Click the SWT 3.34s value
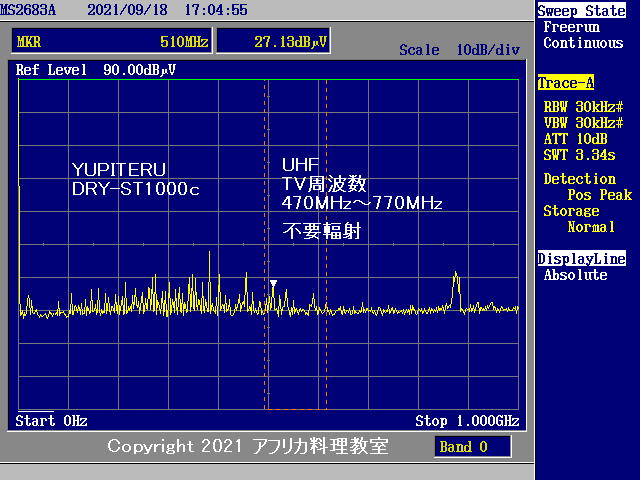 580,155
